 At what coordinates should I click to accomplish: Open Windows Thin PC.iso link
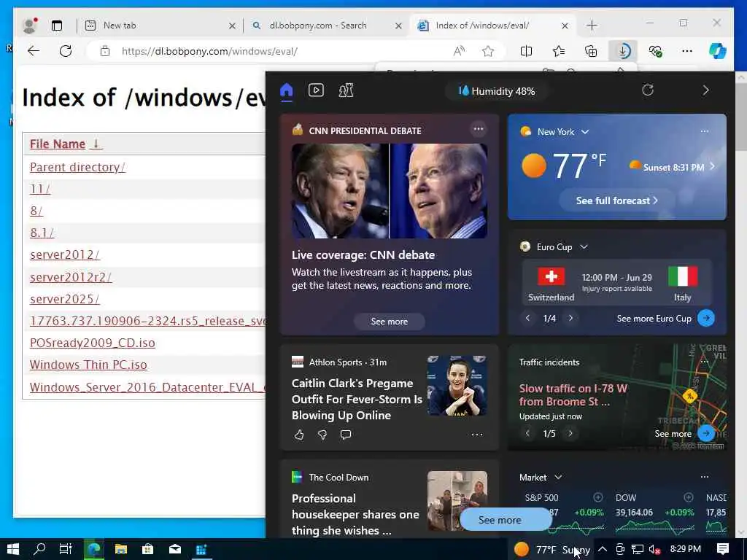[88, 365]
